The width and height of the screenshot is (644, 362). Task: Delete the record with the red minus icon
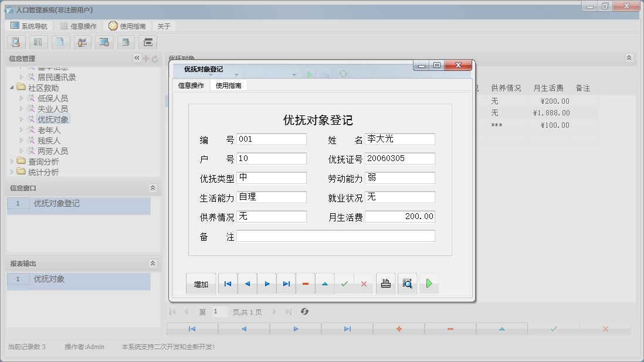[306, 283]
